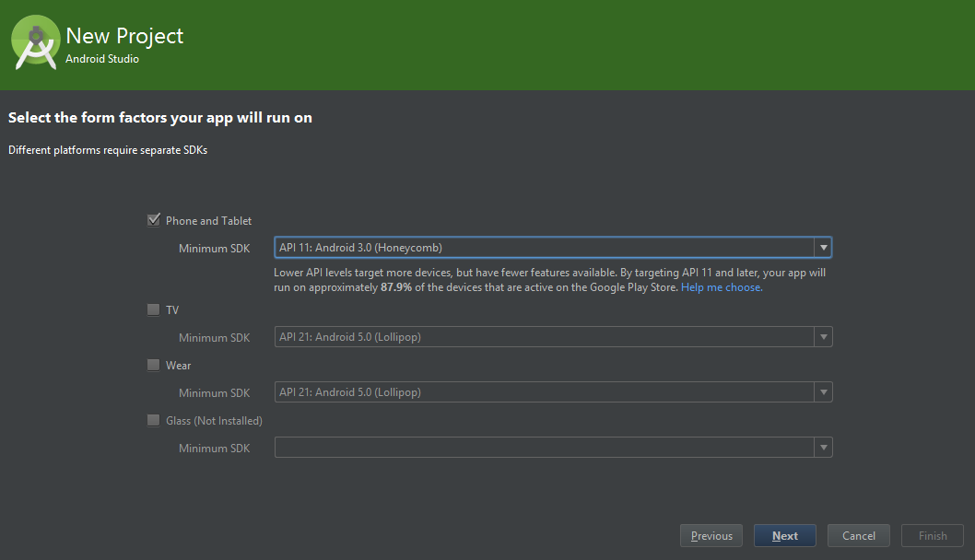Enable the TV form factor
Image resolution: width=975 pixels, height=560 pixels.
point(153,309)
